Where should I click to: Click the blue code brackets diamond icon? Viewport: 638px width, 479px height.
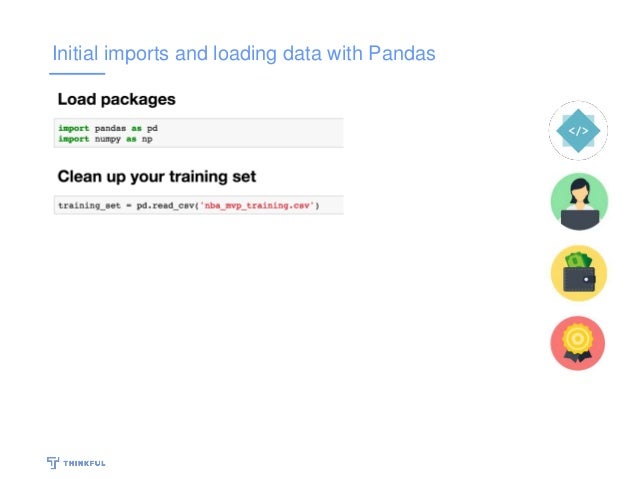[x=578, y=131]
